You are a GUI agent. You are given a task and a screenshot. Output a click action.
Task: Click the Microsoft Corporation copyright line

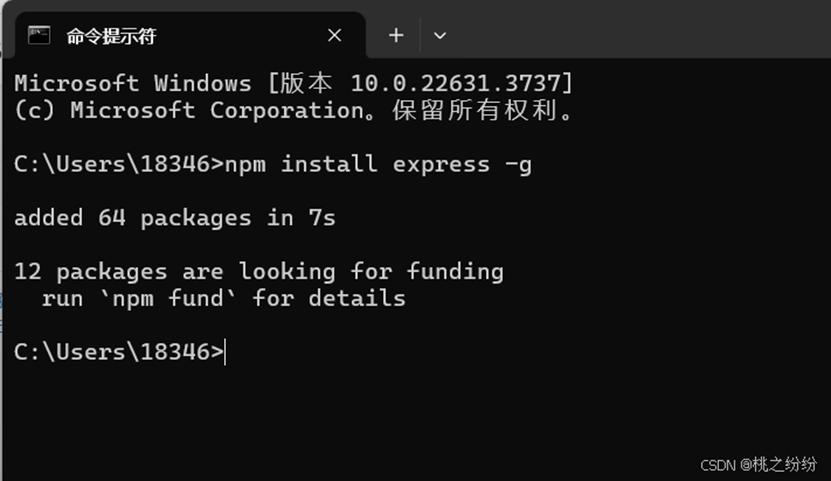tap(294, 111)
